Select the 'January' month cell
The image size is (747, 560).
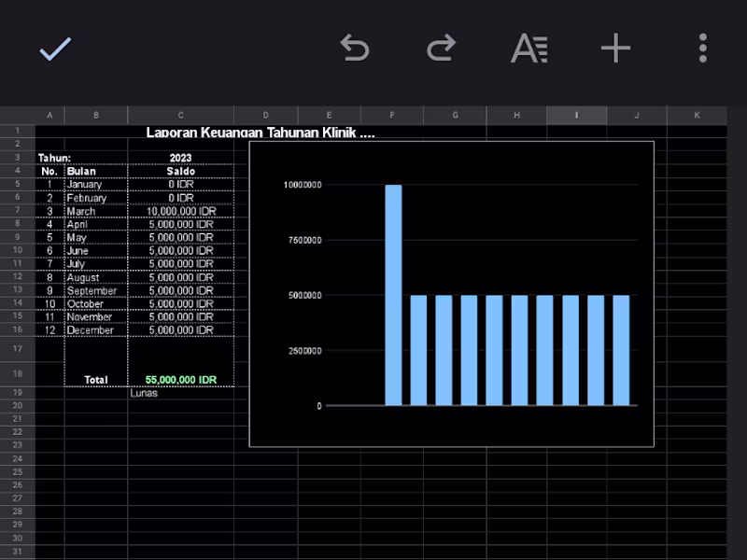pos(94,184)
